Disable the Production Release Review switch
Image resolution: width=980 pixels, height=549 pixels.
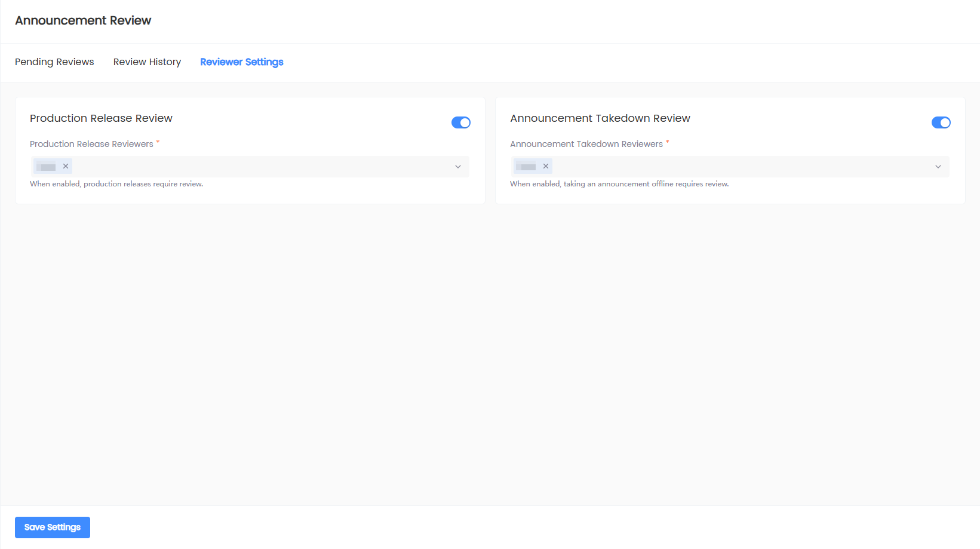(x=461, y=122)
